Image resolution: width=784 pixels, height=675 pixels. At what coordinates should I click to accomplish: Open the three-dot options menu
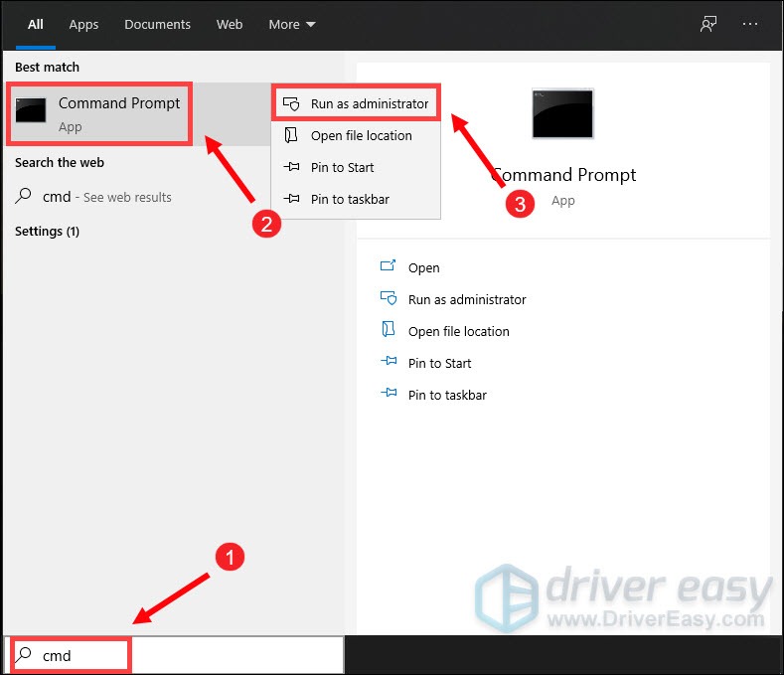click(x=750, y=24)
